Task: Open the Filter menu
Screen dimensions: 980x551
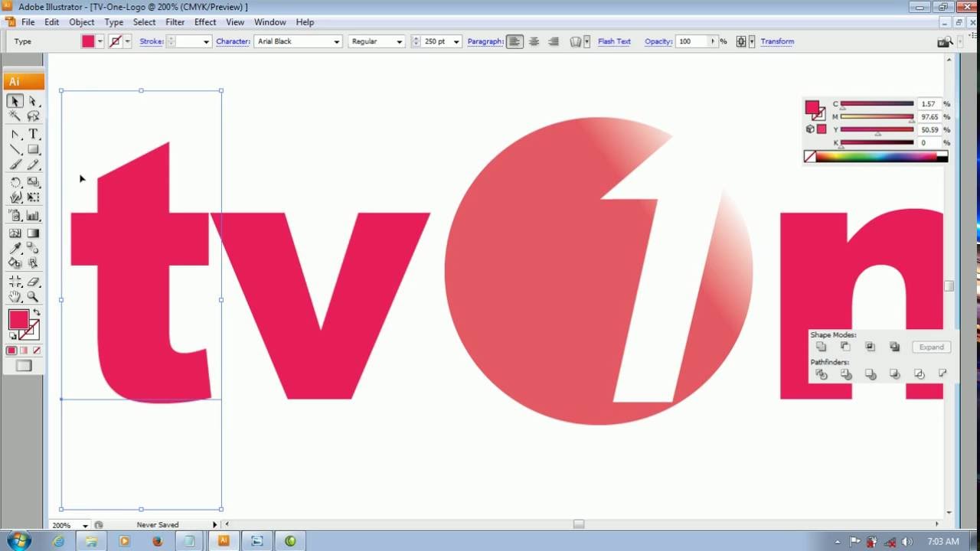Action: pyautogui.click(x=175, y=22)
